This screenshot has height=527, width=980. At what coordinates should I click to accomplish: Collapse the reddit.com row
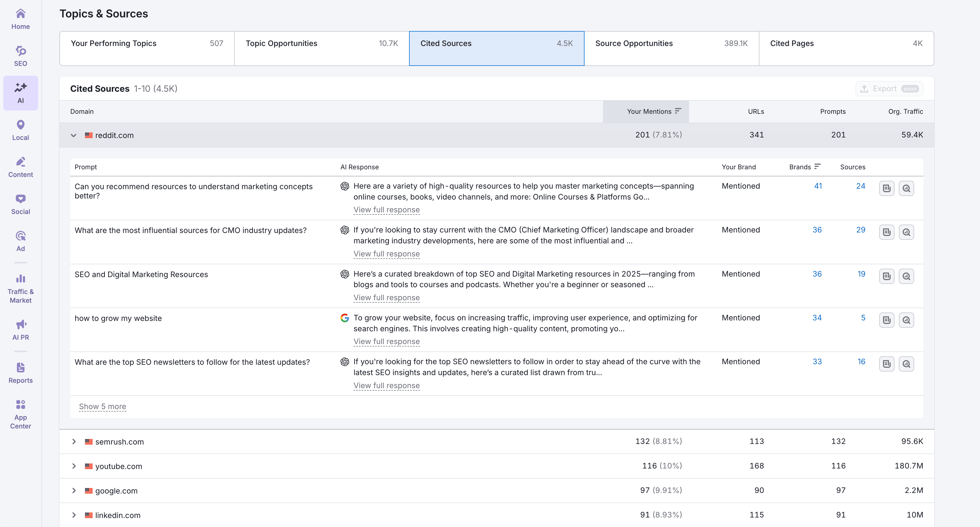[74, 135]
